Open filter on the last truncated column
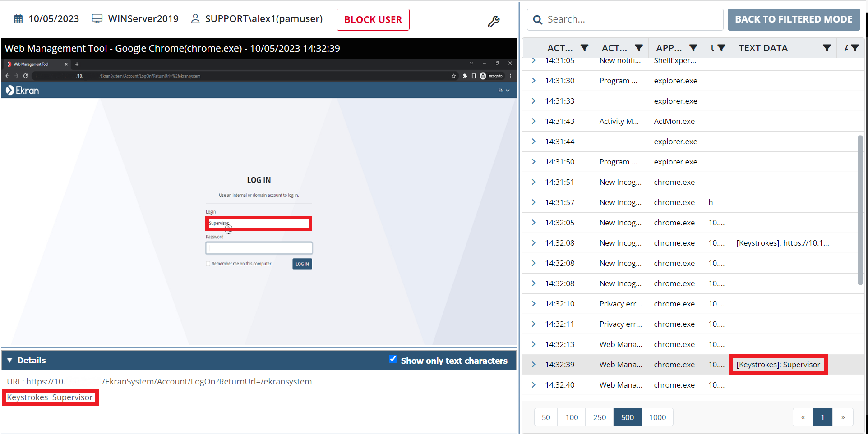Viewport: 868px width, 434px height. point(855,48)
